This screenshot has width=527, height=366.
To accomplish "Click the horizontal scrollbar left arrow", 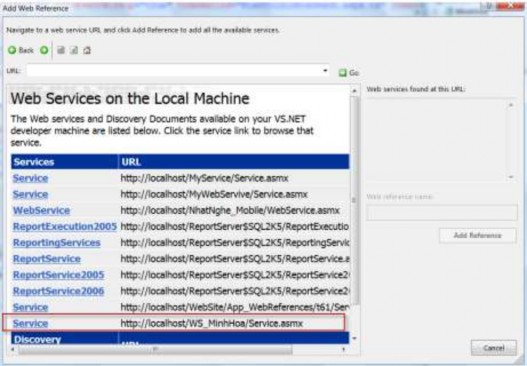I will pyautogui.click(x=13, y=350).
